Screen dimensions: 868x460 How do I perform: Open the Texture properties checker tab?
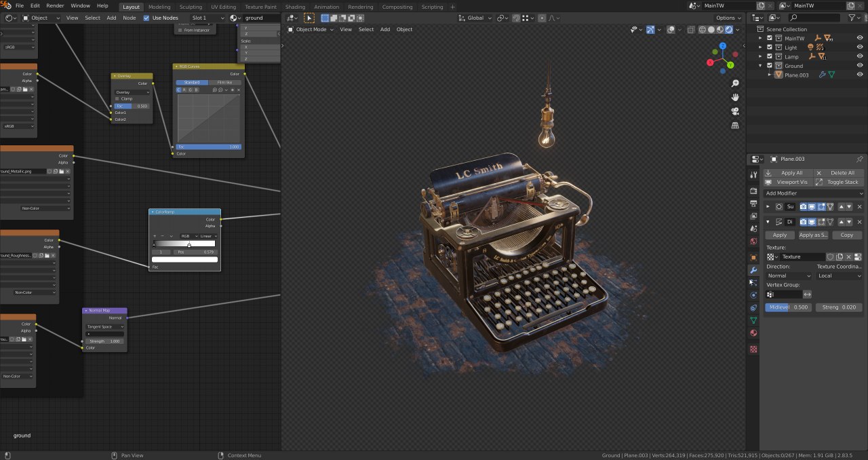(753, 349)
